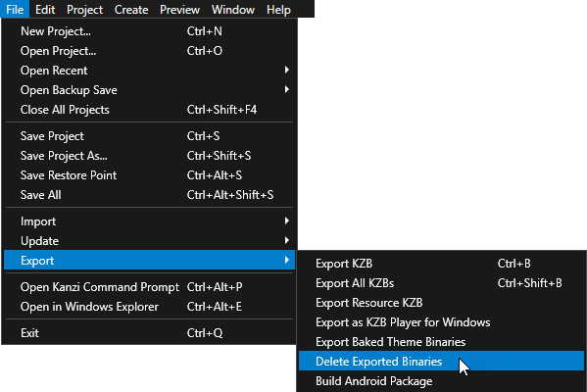Click Save All entry
Image resolution: width=587 pixels, height=392 pixels.
(149, 195)
